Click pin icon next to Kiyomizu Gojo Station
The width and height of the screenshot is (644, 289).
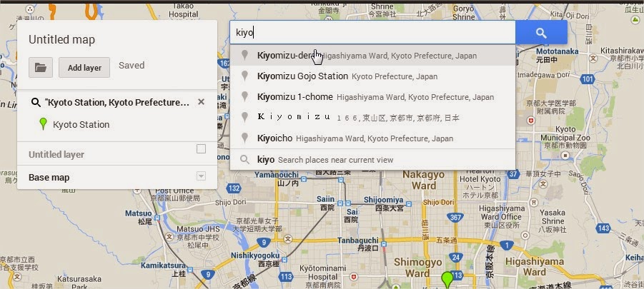pos(244,76)
